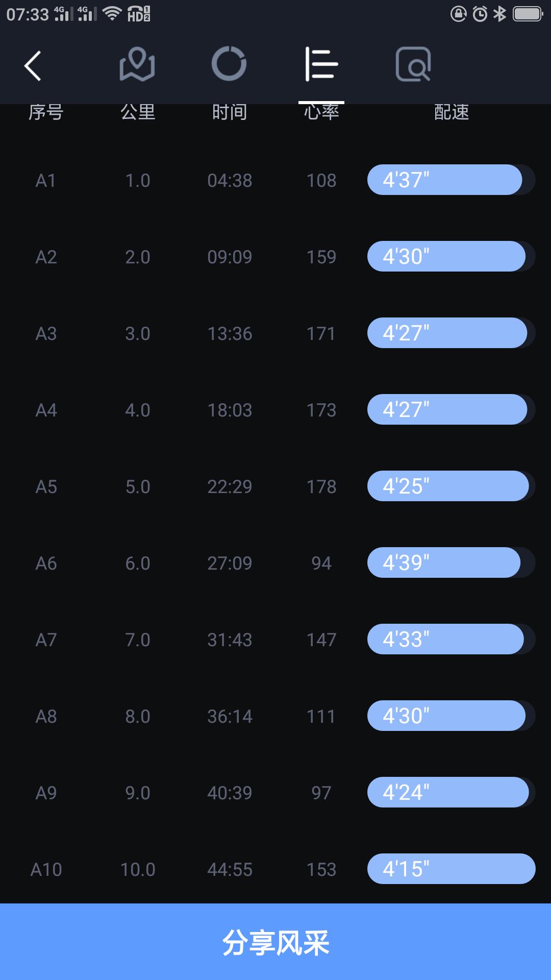Viewport: 551px width, 980px height.
Task: Select the 公里 column header
Action: (138, 112)
